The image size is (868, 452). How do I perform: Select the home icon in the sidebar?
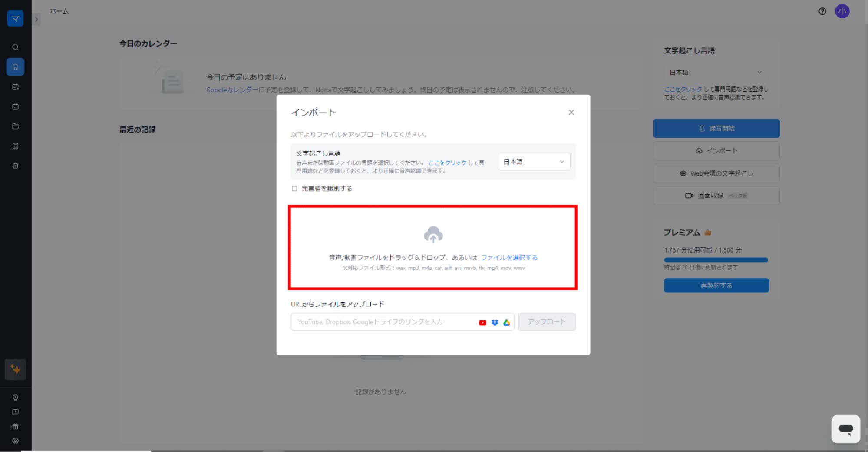coord(15,67)
